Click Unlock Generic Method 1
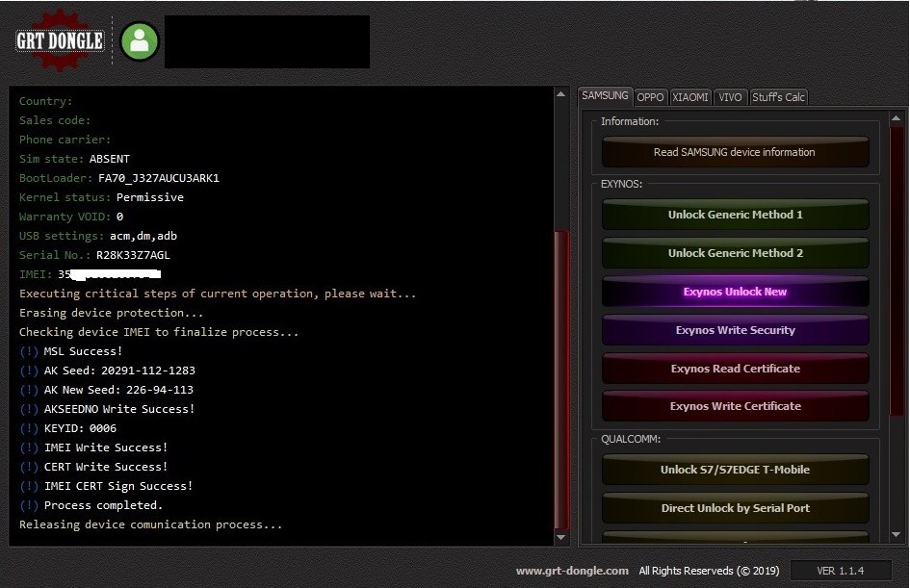Screen dimensions: 910x588 pyautogui.click(x=735, y=215)
